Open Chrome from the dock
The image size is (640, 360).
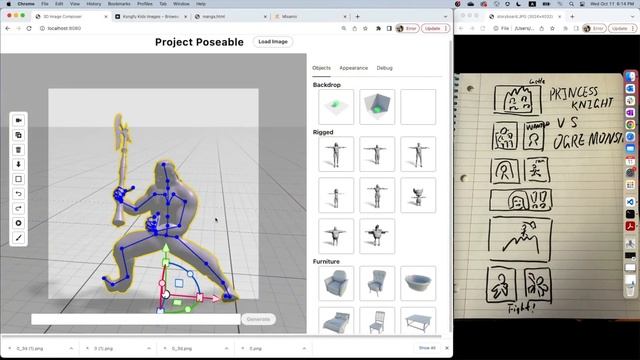[x=630, y=124]
